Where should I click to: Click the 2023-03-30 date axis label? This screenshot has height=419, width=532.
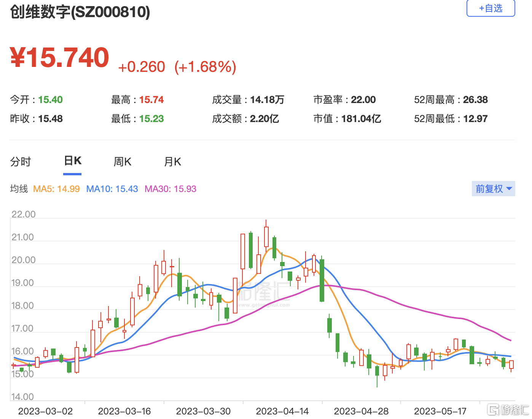coord(204,411)
